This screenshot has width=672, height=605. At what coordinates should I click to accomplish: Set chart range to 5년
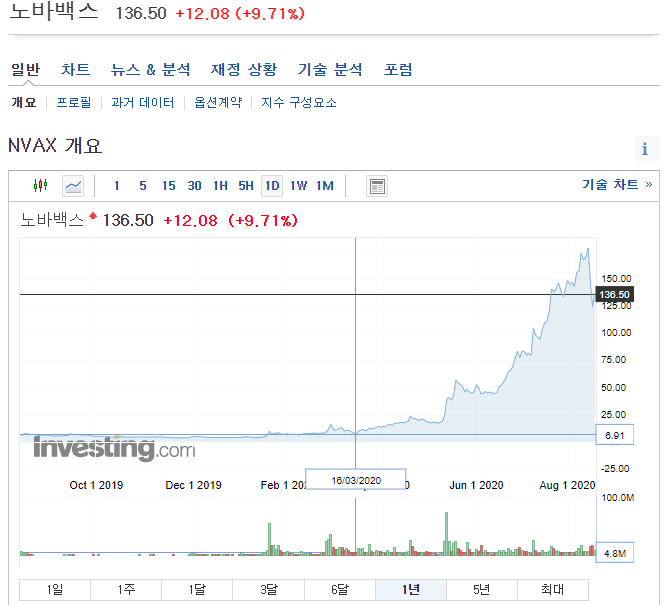[x=482, y=590]
